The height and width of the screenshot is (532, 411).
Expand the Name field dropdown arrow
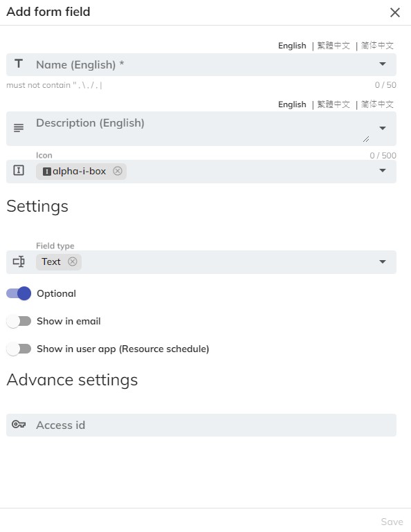pos(383,64)
